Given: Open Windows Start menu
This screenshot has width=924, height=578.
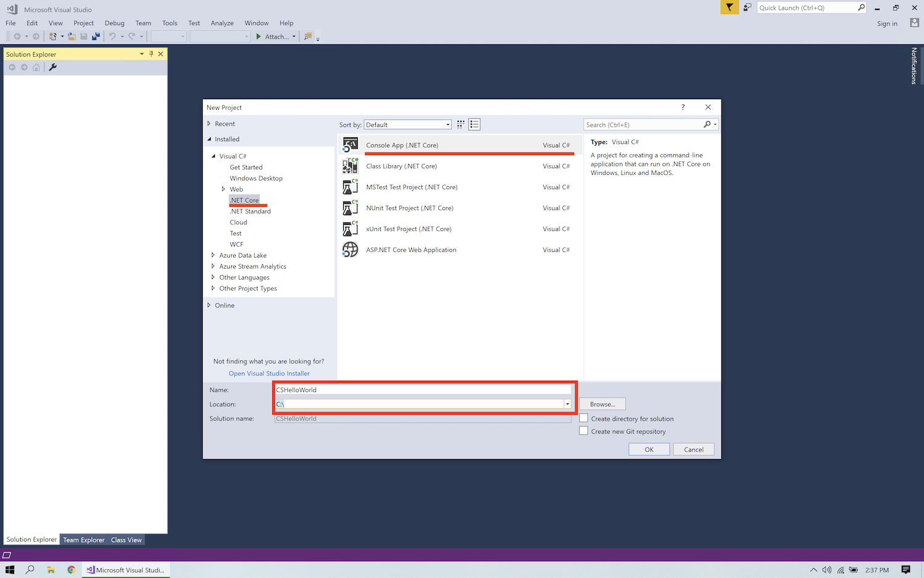Looking at the screenshot, I should tap(10, 570).
